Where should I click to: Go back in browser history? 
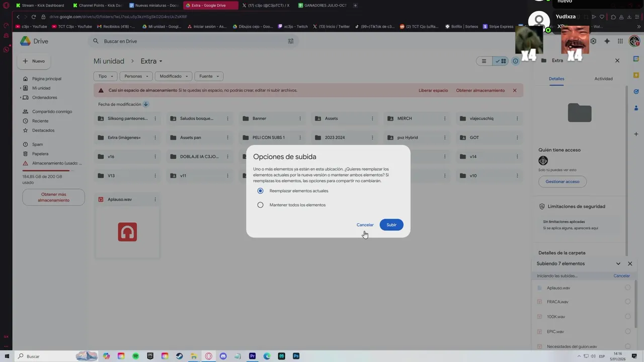(18, 17)
